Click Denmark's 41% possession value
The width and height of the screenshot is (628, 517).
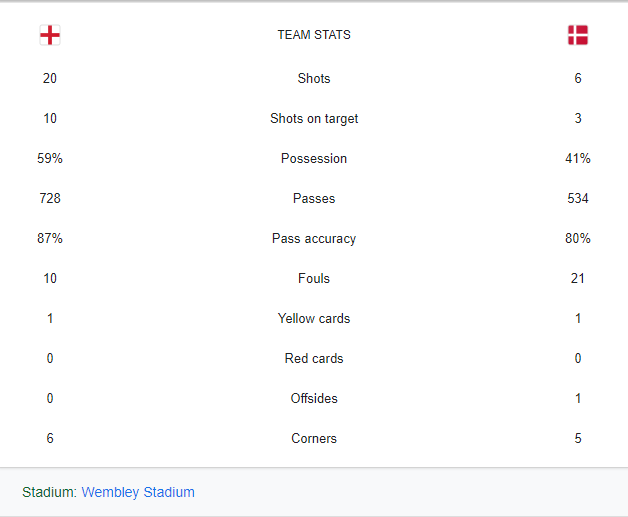click(578, 158)
